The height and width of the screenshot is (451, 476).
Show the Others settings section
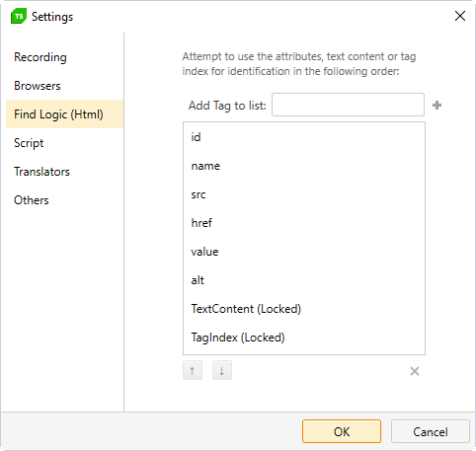pos(64,200)
